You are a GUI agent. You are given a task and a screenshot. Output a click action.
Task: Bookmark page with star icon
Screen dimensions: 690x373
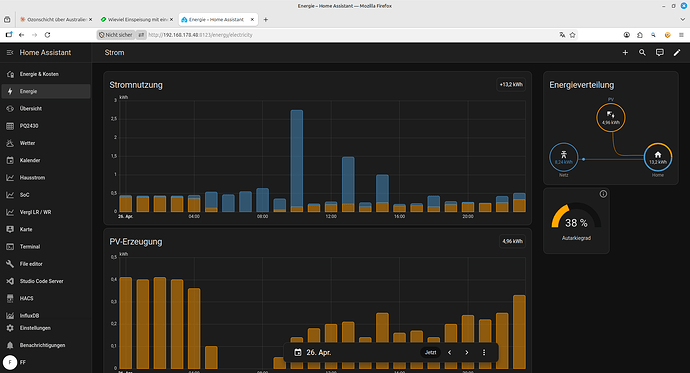[573, 35]
